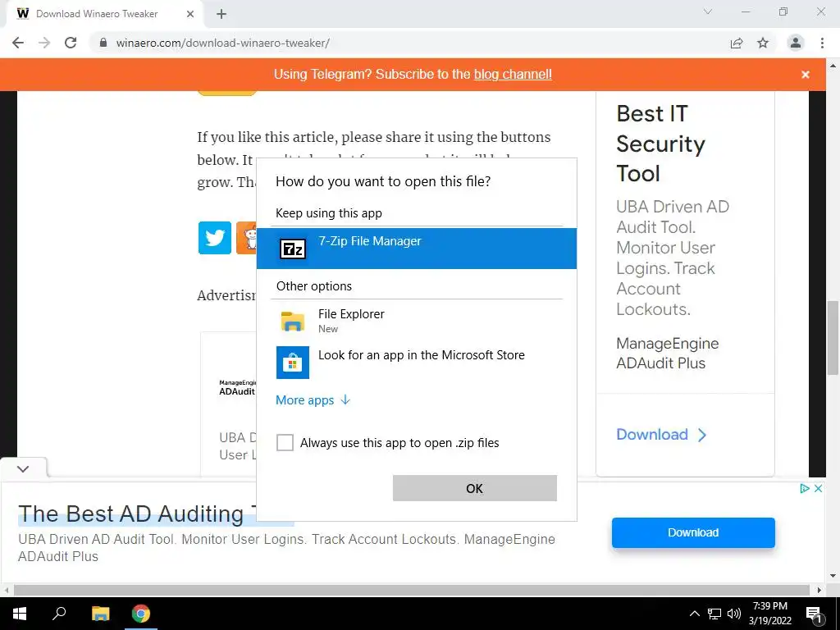840x630 pixels.
Task: Click horizontal page scrollbar
Action: coord(412,590)
